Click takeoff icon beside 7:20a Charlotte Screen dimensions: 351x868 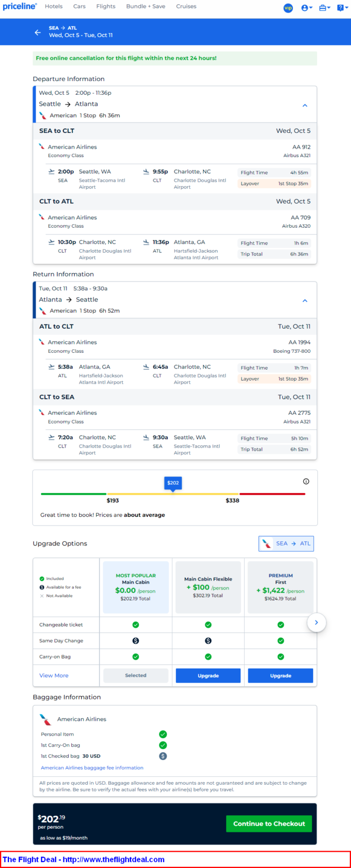pos(51,437)
